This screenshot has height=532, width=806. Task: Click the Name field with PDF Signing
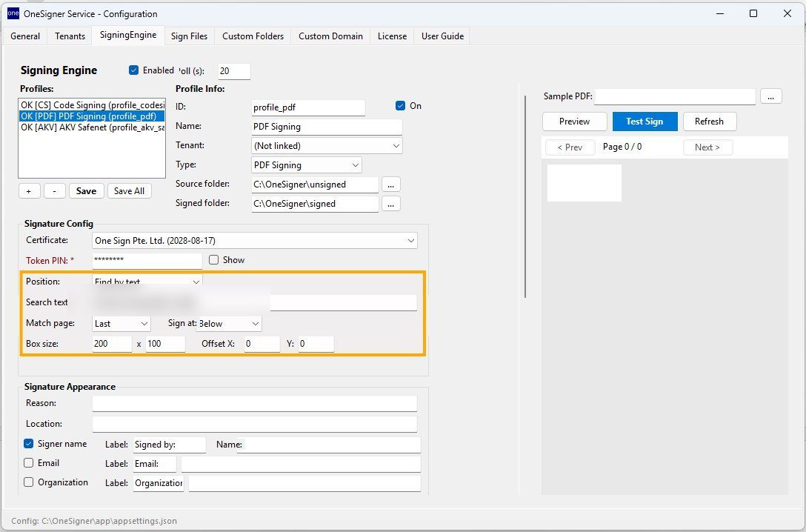[x=327, y=127]
